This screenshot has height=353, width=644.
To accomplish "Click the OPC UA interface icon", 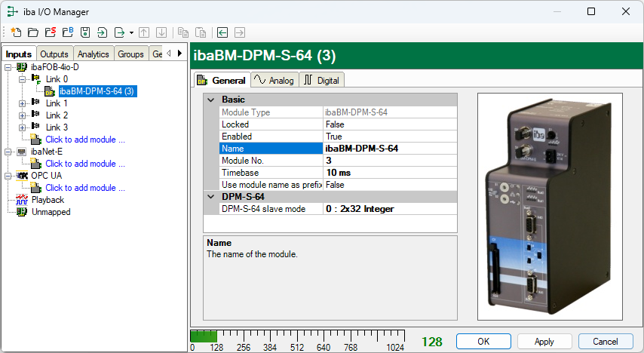I will [22, 176].
